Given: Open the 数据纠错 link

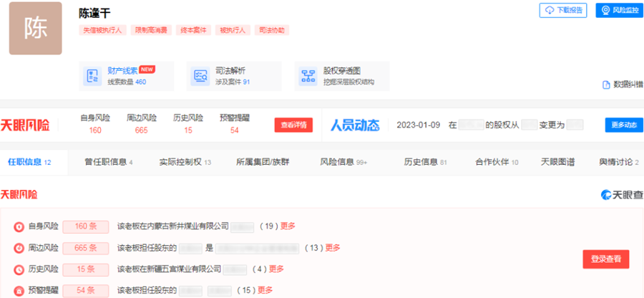Looking at the screenshot, I should point(623,85).
